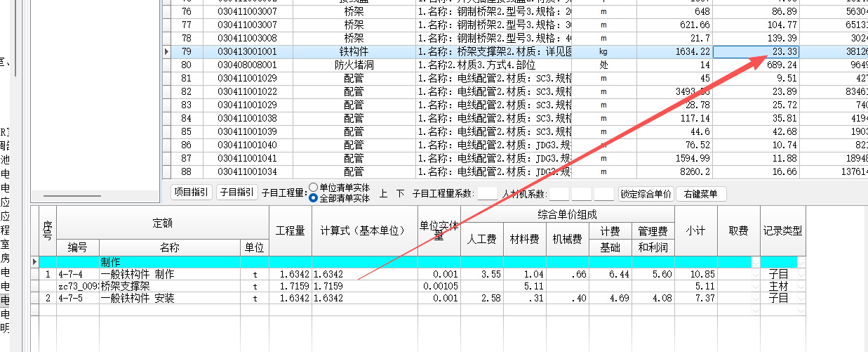The height and width of the screenshot is (352, 868).
Task: Click the 子目指引 button
Action: coord(236,193)
